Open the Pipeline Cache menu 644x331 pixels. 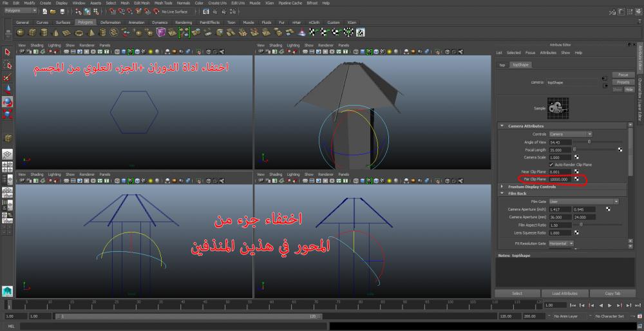pyautogui.click(x=290, y=3)
